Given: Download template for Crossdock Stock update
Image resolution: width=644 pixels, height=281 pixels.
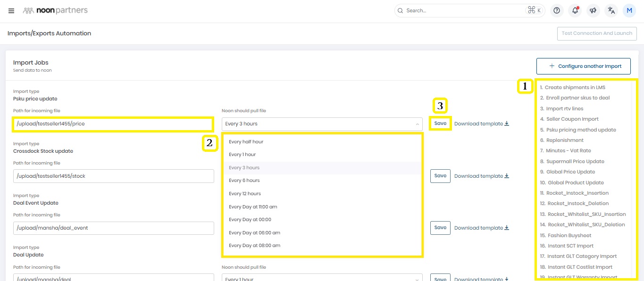Looking at the screenshot, I should click(481, 176).
